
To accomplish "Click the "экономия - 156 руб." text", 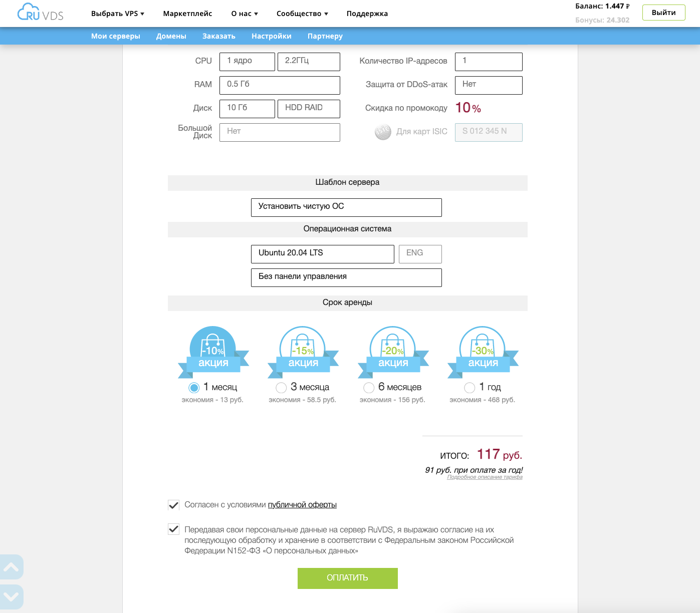I will 392,400.
